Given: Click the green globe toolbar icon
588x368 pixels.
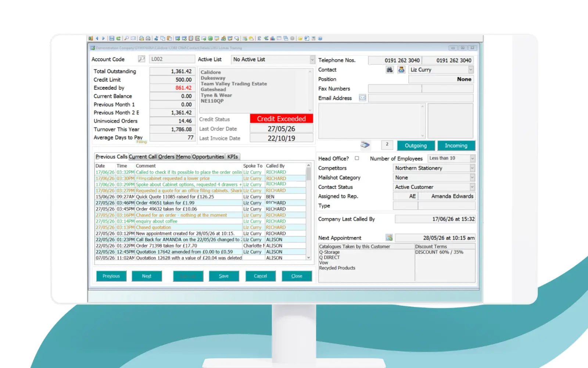Looking at the screenshot, I should click(210, 38).
